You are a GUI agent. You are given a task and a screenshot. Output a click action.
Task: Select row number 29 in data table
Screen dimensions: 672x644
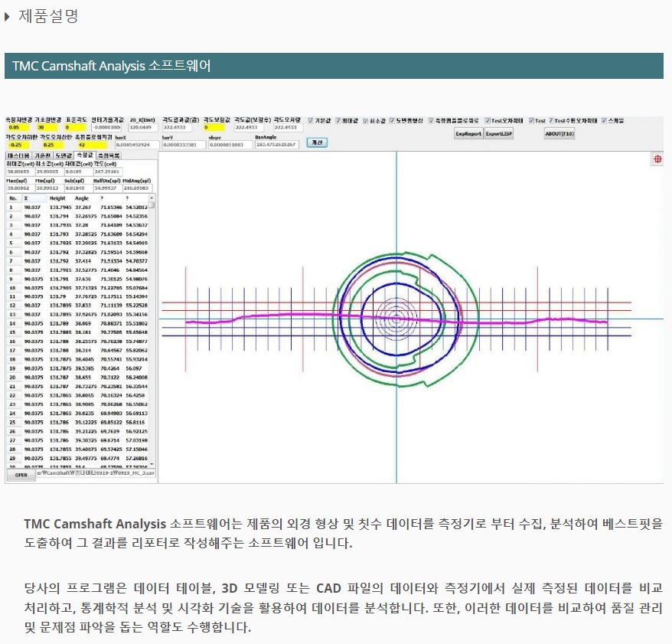coord(12,459)
